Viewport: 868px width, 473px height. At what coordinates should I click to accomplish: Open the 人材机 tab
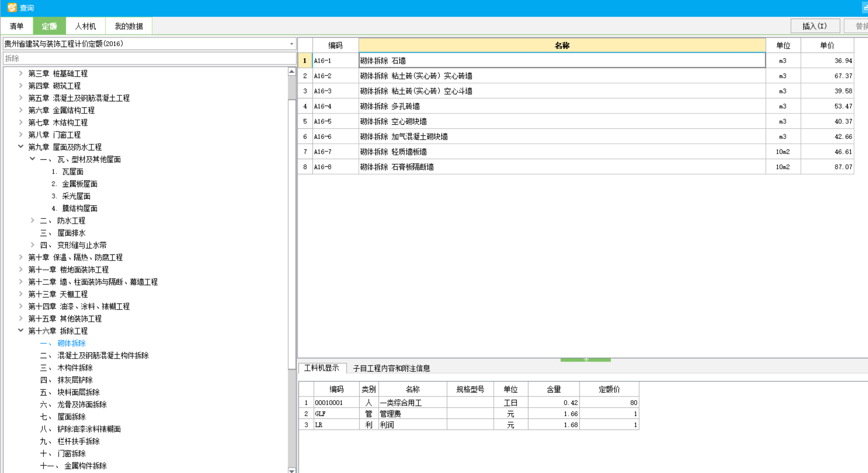point(85,26)
